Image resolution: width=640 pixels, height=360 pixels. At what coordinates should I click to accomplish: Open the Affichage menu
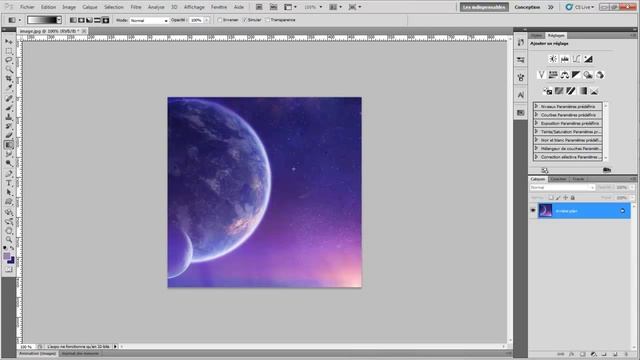(194, 7)
